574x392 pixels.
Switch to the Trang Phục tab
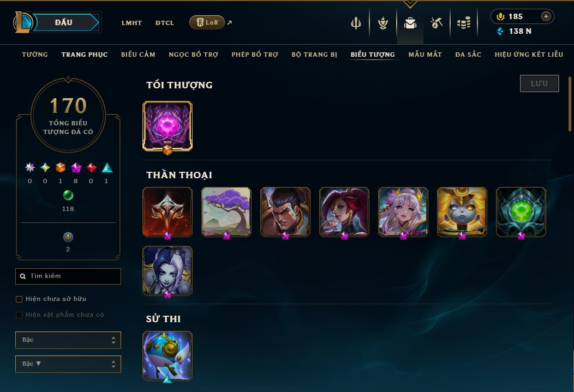point(85,55)
